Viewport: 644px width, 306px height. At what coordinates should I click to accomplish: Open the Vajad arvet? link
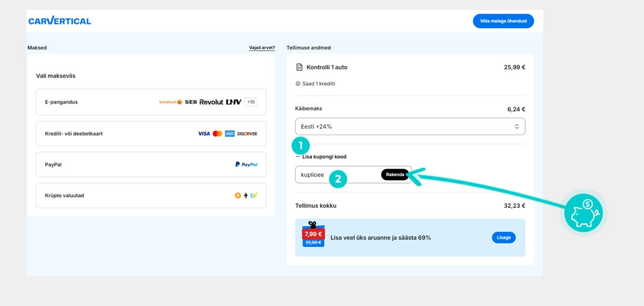(262, 47)
